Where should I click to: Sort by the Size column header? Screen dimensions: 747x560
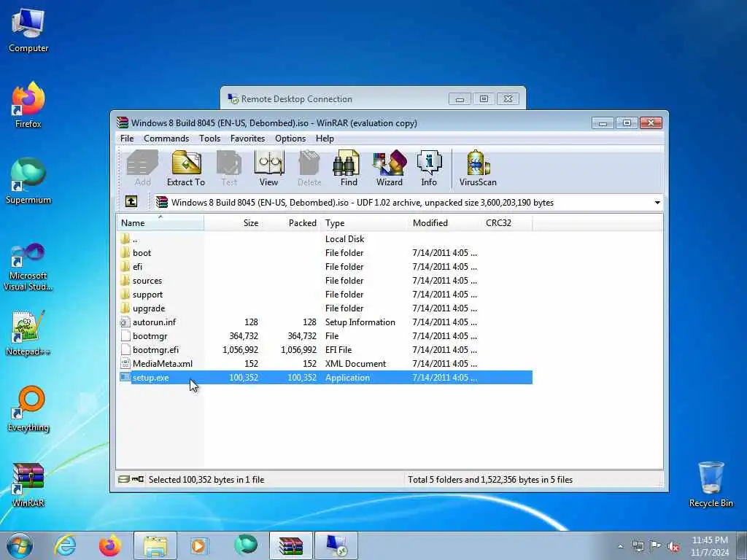[233, 223]
